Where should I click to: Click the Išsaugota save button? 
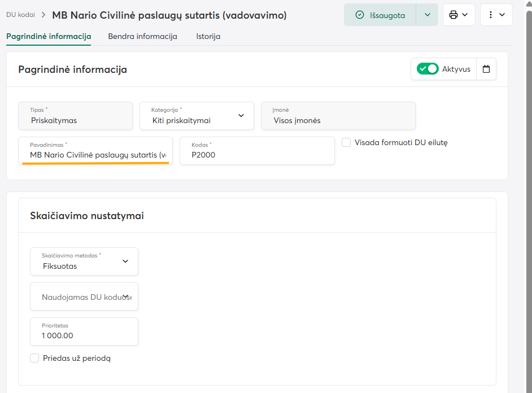(380, 15)
